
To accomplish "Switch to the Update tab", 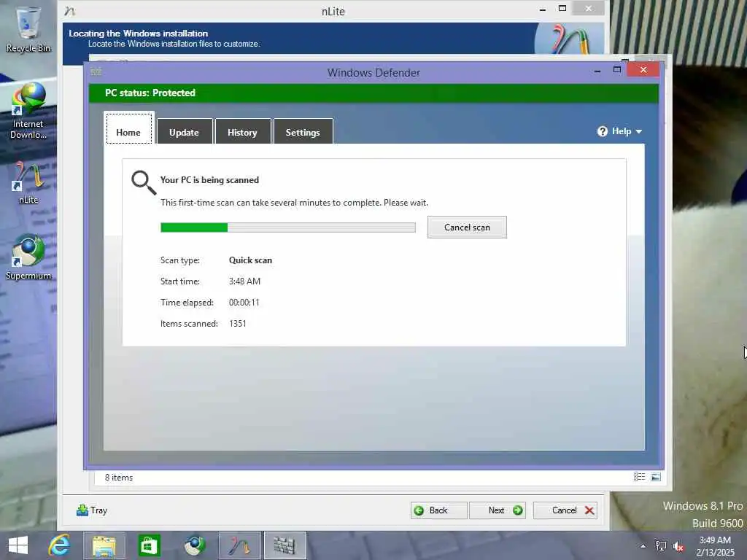I will pyautogui.click(x=185, y=131).
